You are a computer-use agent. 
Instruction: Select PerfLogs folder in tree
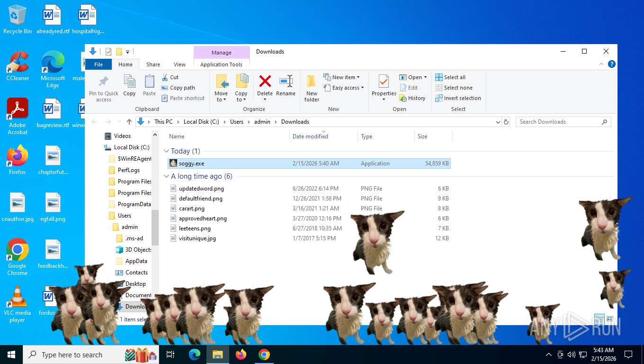pyautogui.click(x=129, y=170)
